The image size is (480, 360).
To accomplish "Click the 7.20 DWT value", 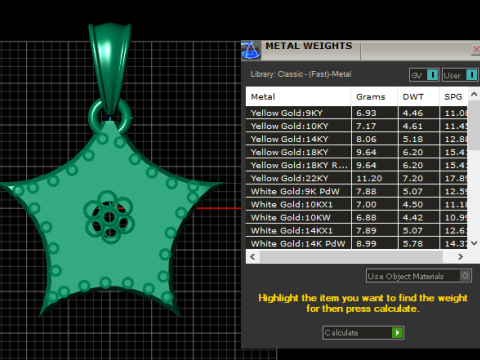I will [x=413, y=178].
